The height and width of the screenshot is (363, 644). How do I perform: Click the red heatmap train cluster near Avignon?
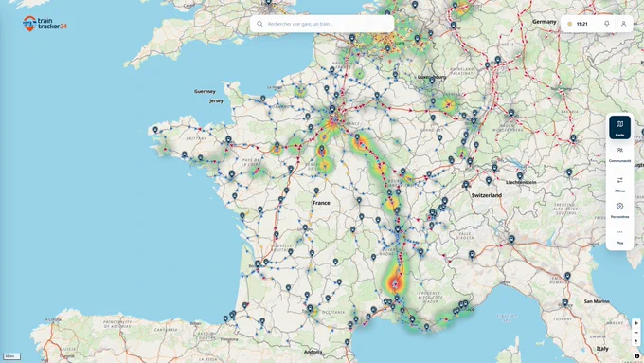(395, 282)
